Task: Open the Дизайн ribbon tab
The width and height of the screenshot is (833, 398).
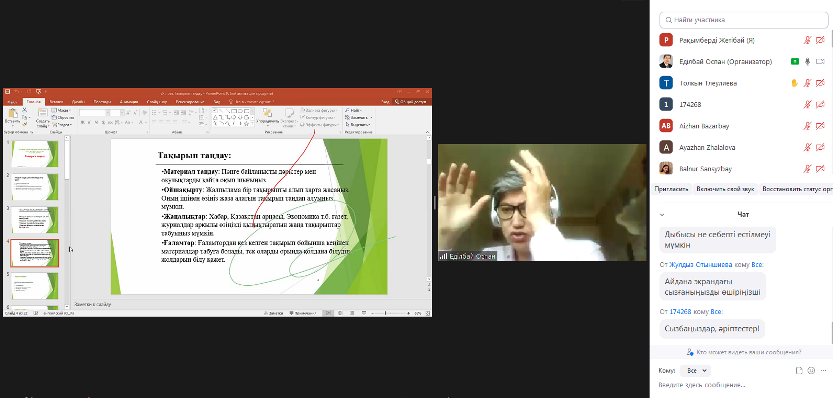Action: [x=79, y=101]
